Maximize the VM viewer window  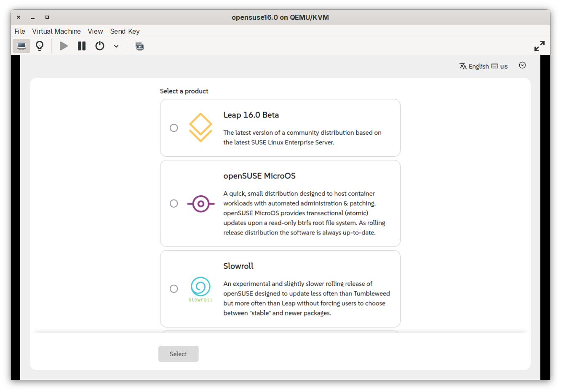tap(47, 17)
